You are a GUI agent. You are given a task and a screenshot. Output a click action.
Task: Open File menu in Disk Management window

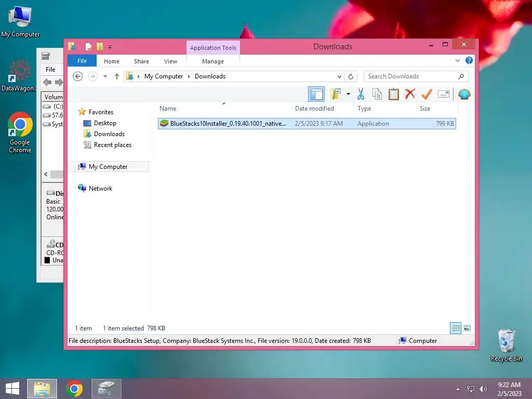point(50,69)
